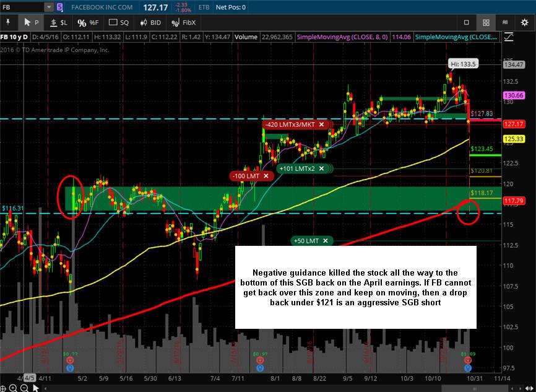Image resolution: width=536 pixels, height=392 pixels.
Task: Click the crosshair icon at bottom left
Action: click(2, 388)
